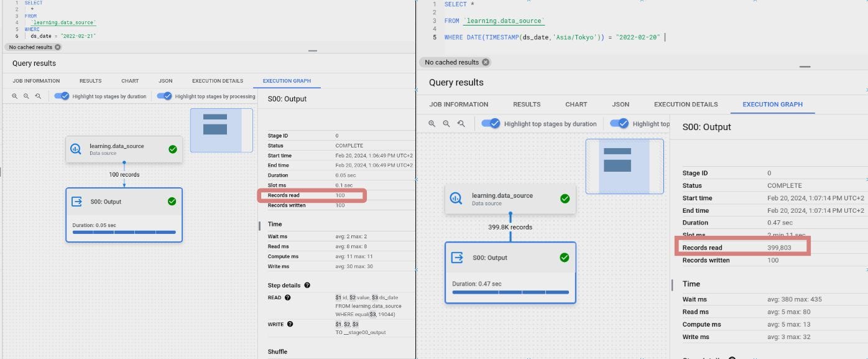
Task: Dismiss the right 'No cached results' chip
Action: coord(486,62)
